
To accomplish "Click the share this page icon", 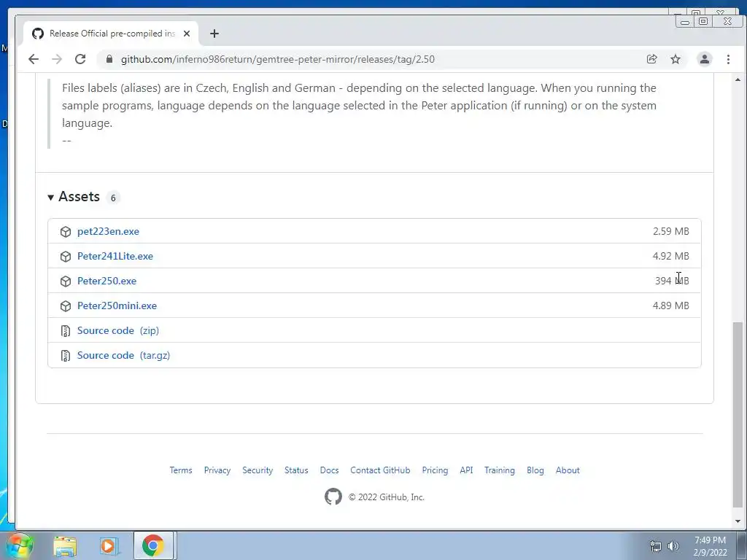I will tap(651, 59).
